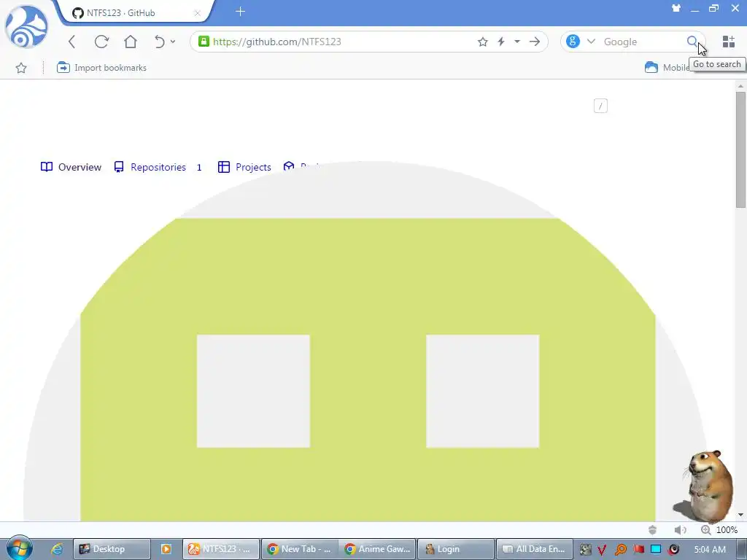
Task: Switch to the All Data En... taskbar window
Action: coord(534,549)
